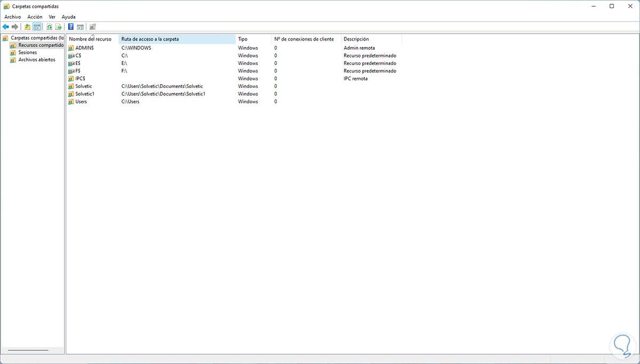
Task: Click the grey Forward arrow in toolbar
Action: click(x=15, y=27)
